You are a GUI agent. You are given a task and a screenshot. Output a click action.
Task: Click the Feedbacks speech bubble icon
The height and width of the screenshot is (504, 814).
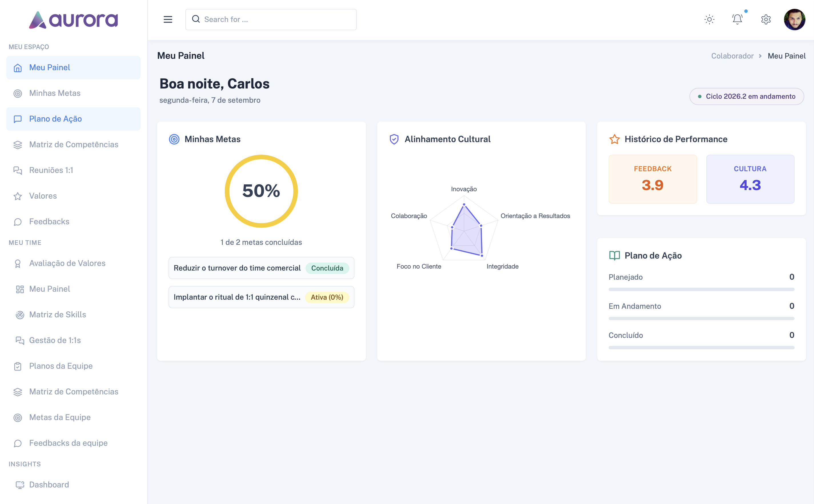pyautogui.click(x=18, y=222)
